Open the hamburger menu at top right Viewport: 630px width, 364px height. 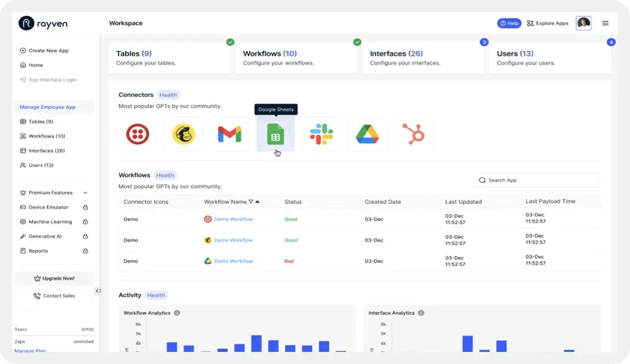click(605, 23)
